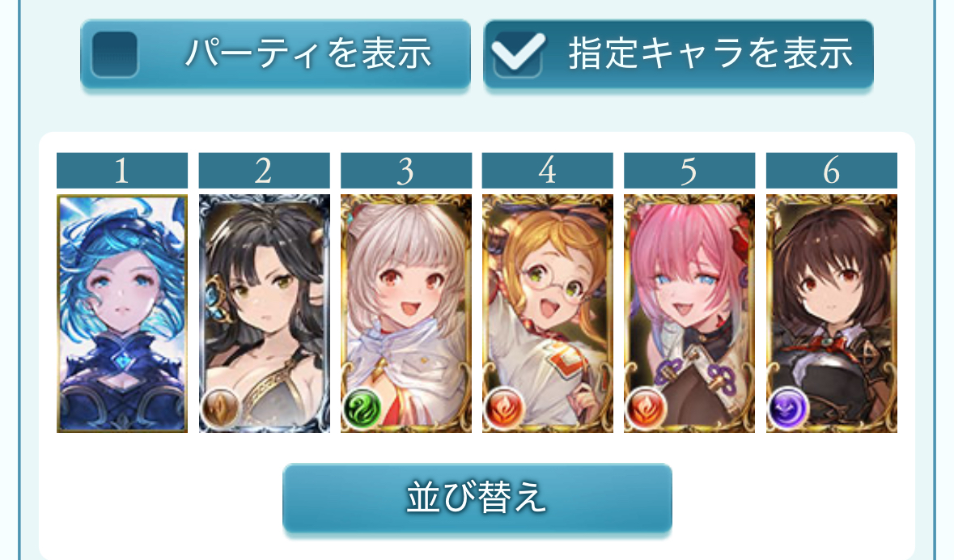Click the fire element icon on character 4
The height and width of the screenshot is (560, 954).
click(504, 408)
